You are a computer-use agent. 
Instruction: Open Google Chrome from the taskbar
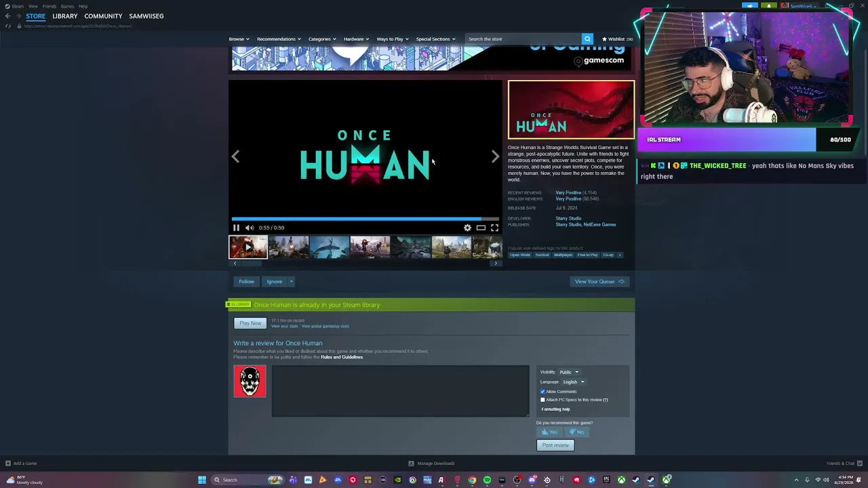[x=472, y=480]
